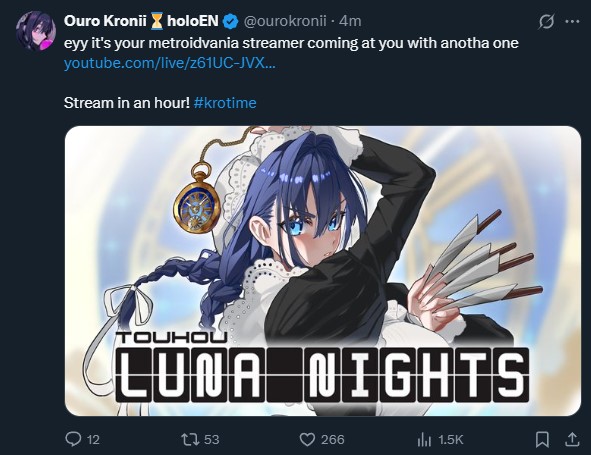Click the 1.5K views count
Viewport: 591px width, 455px height.
point(450,440)
